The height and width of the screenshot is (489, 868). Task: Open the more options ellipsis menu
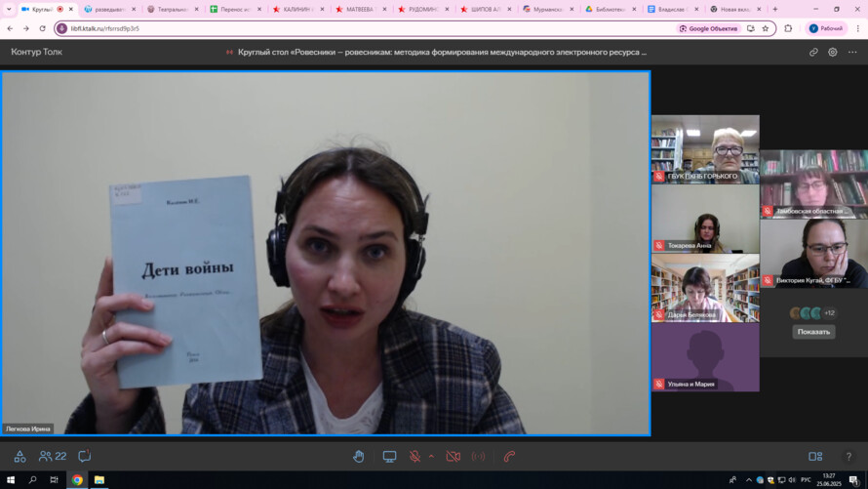852,52
